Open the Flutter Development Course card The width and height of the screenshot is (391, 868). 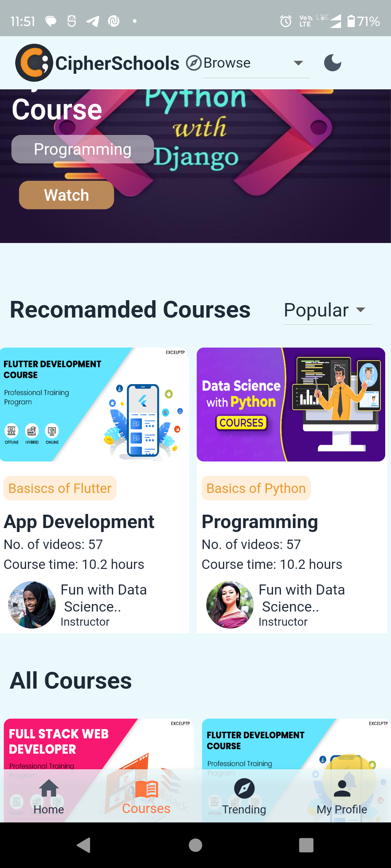[94, 404]
